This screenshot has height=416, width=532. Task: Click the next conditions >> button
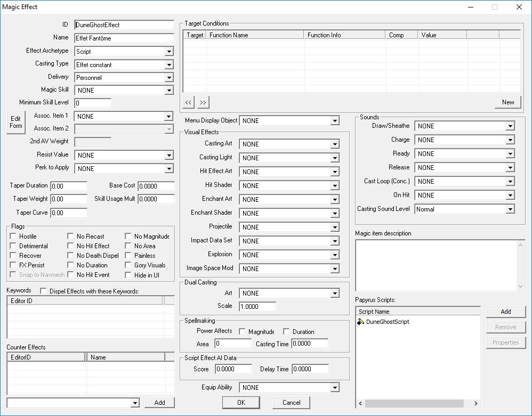point(203,102)
